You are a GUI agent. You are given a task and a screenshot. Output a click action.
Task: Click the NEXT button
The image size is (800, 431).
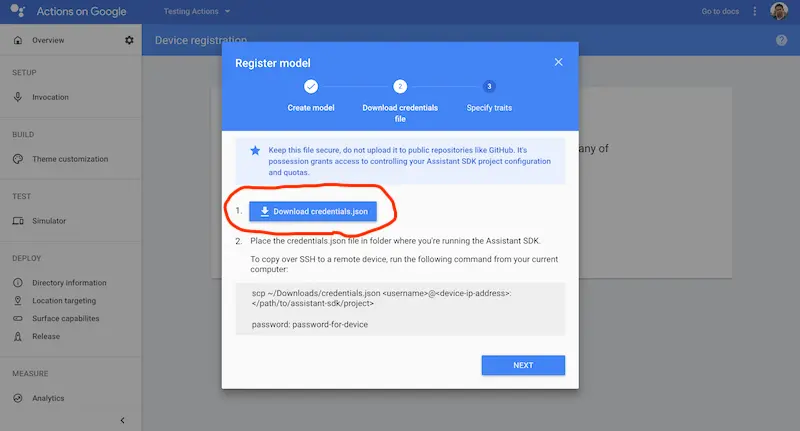(523, 365)
